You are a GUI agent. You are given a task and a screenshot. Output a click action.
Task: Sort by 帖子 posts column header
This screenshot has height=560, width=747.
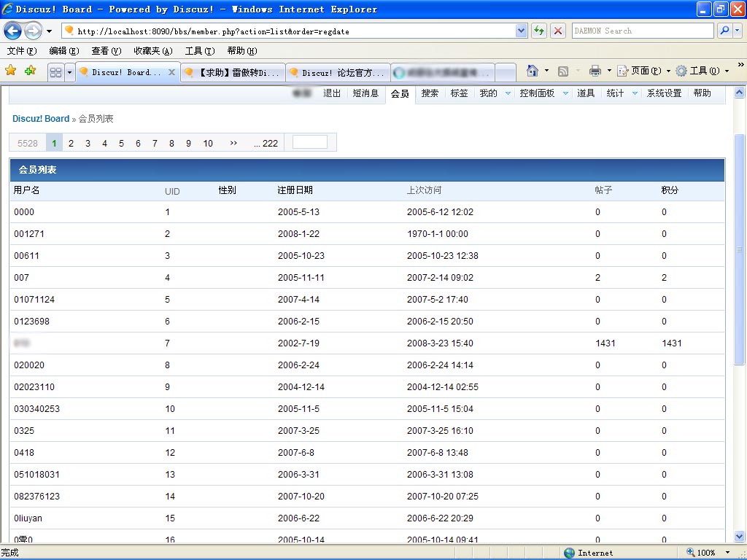pyautogui.click(x=603, y=190)
